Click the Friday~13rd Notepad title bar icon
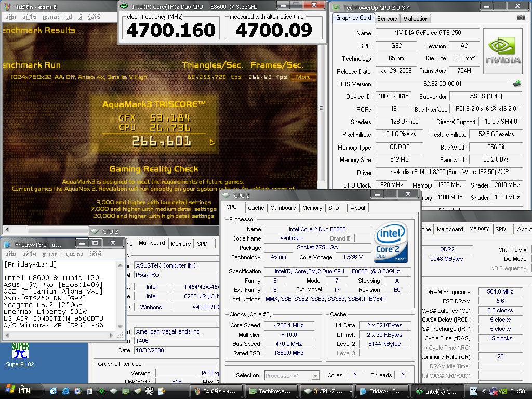The image size is (532, 399). tap(7, 244)
